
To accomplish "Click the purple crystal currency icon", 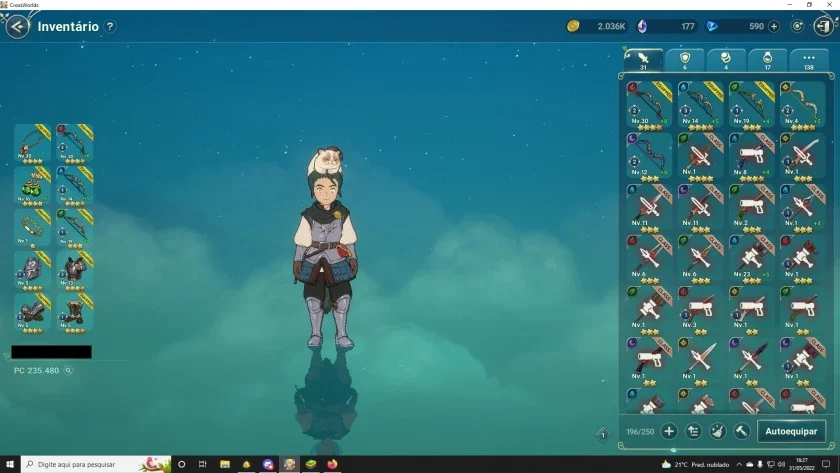I will [x=642, y=26].
